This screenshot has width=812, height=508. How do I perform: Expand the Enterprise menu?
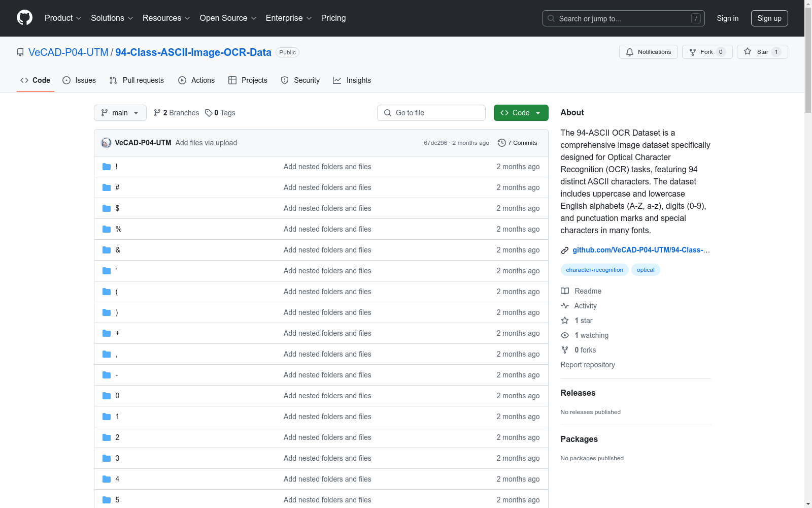289,18
